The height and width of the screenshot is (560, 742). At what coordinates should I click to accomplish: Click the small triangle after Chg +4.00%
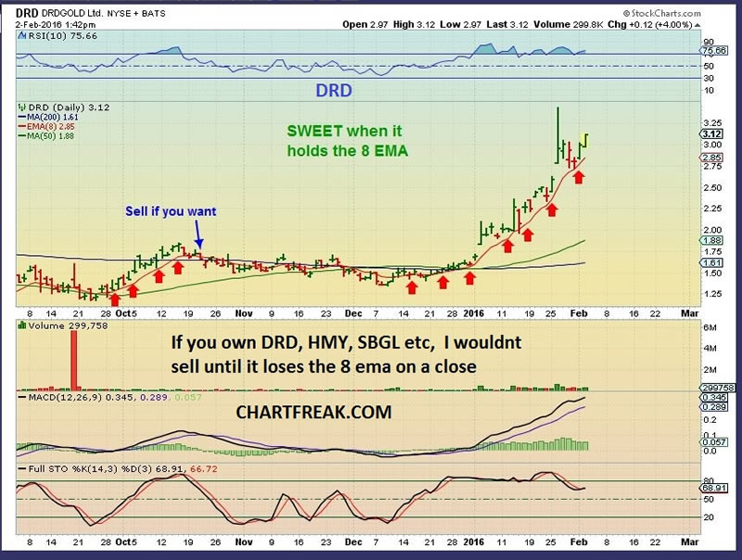pyautogui.click(x=697, y=25)
